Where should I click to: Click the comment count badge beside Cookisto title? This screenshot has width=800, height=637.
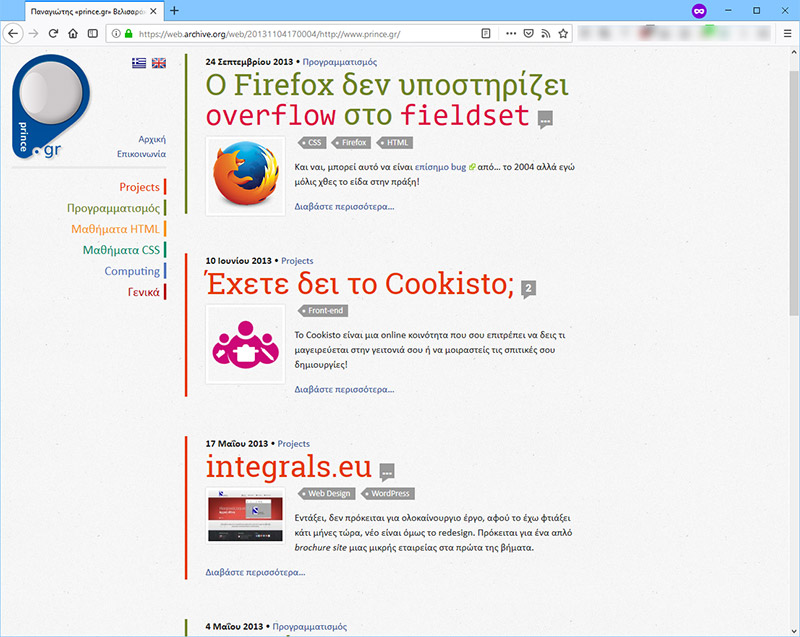[529, 289]
